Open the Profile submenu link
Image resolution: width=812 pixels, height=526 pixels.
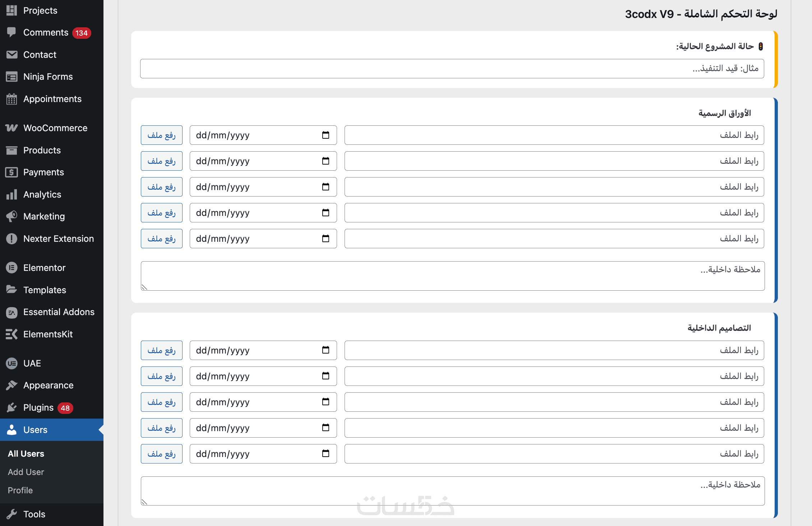(x=20, y=490)
